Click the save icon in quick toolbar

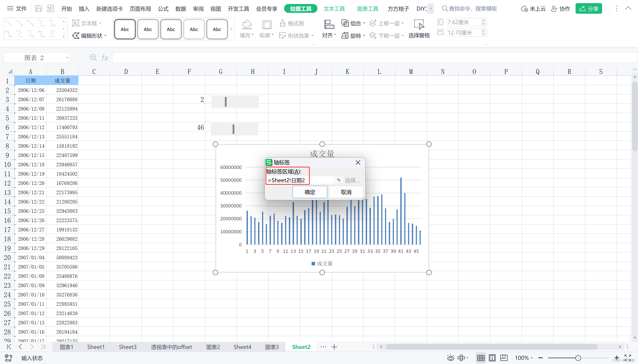tap(39, 8)
